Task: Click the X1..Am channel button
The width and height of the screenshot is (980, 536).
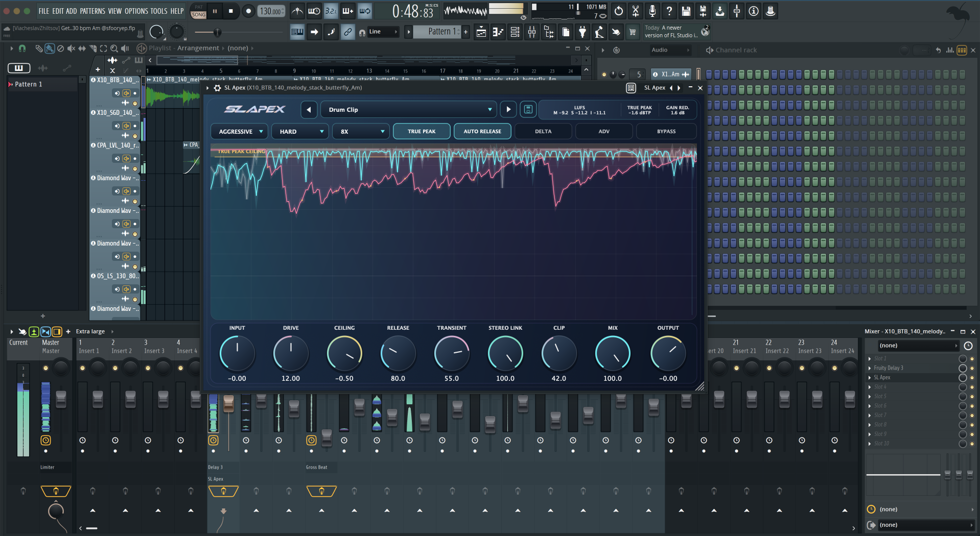Action: pos(670,75)
